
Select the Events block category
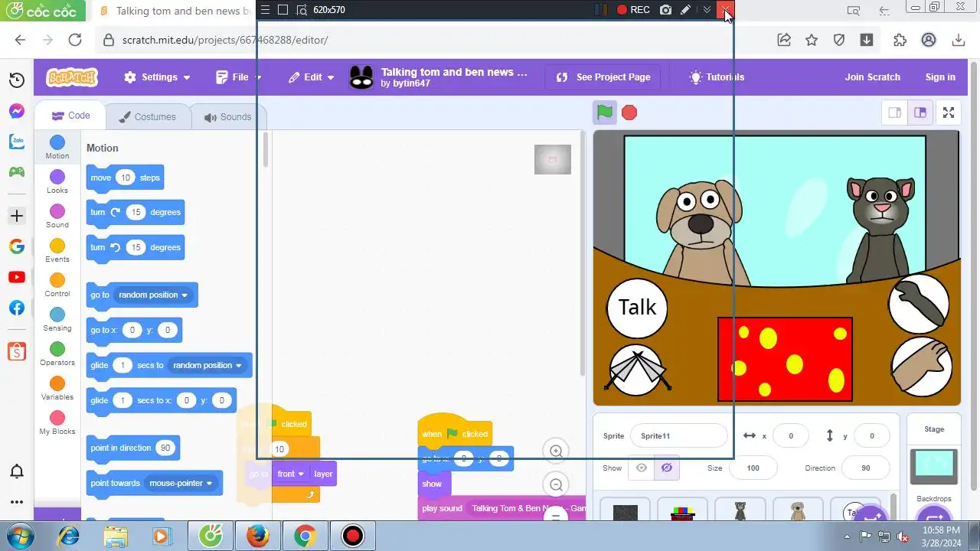[57, 251]
